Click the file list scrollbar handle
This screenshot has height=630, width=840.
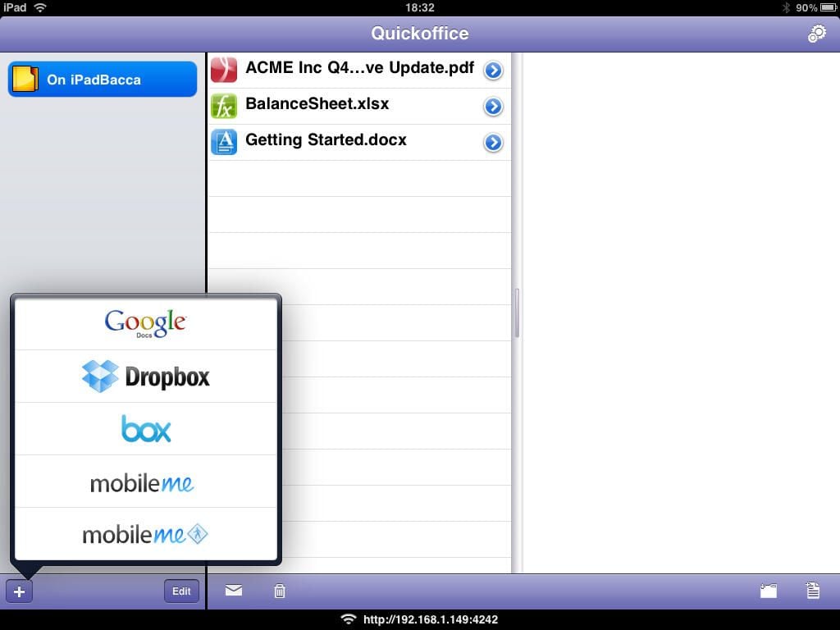click(517, 313)
